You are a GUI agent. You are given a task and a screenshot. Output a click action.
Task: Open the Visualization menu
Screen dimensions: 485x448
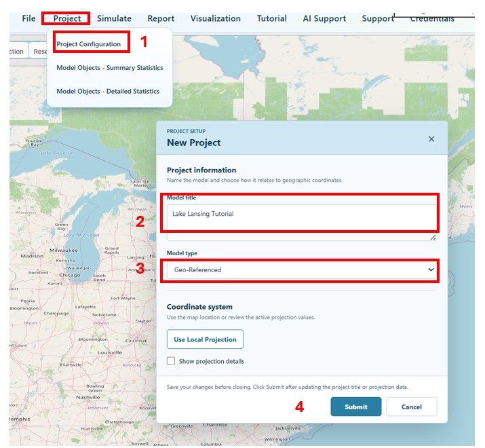point(216,18)
